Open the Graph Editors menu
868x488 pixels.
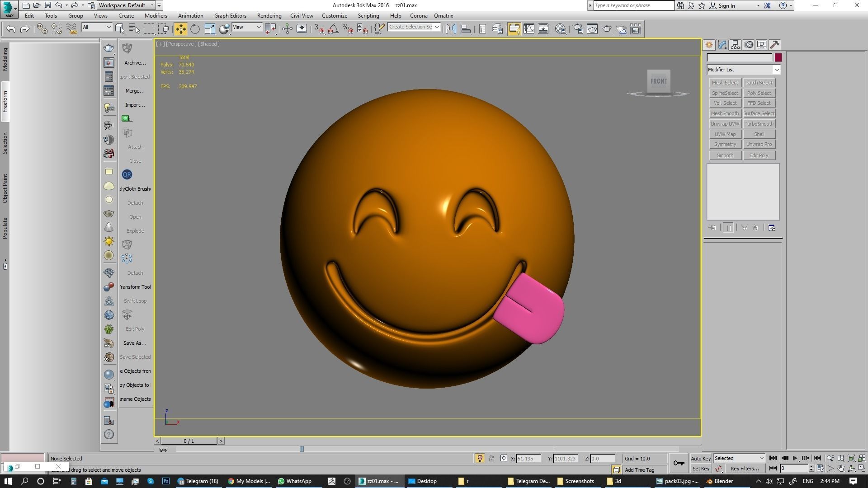[230, 15]
